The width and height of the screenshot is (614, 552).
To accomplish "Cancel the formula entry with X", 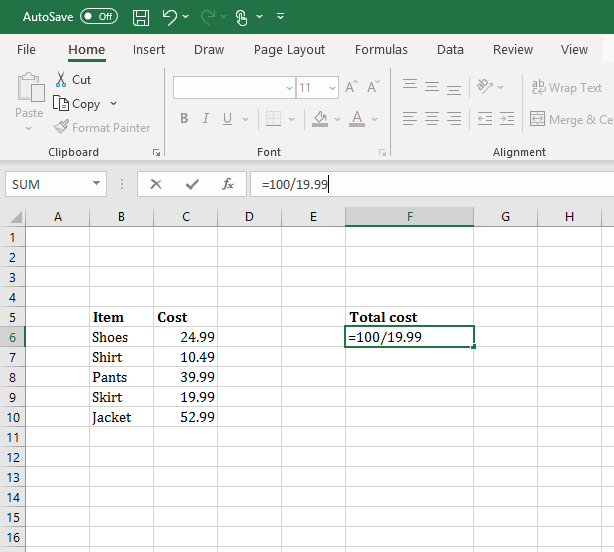I will tap(155, 184).
